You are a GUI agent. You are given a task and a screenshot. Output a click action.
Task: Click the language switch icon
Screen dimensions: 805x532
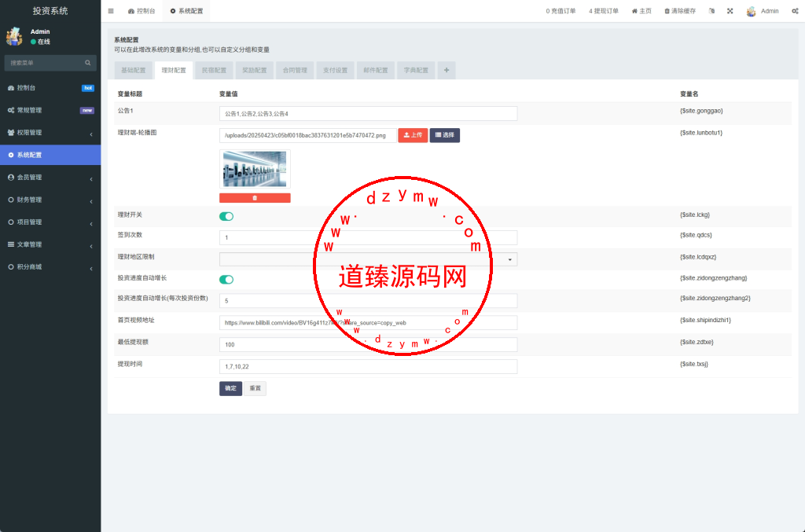711,11
